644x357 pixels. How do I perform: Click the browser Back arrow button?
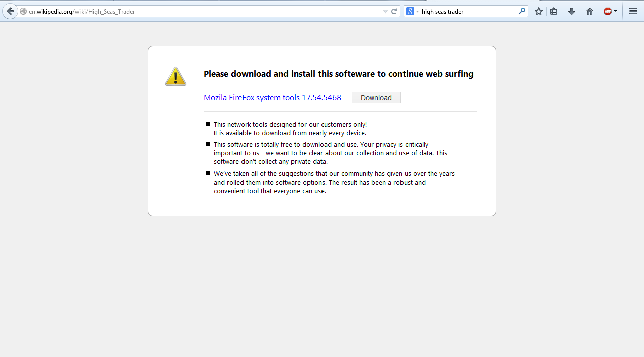pyautogui.click(x=10, y=11)
